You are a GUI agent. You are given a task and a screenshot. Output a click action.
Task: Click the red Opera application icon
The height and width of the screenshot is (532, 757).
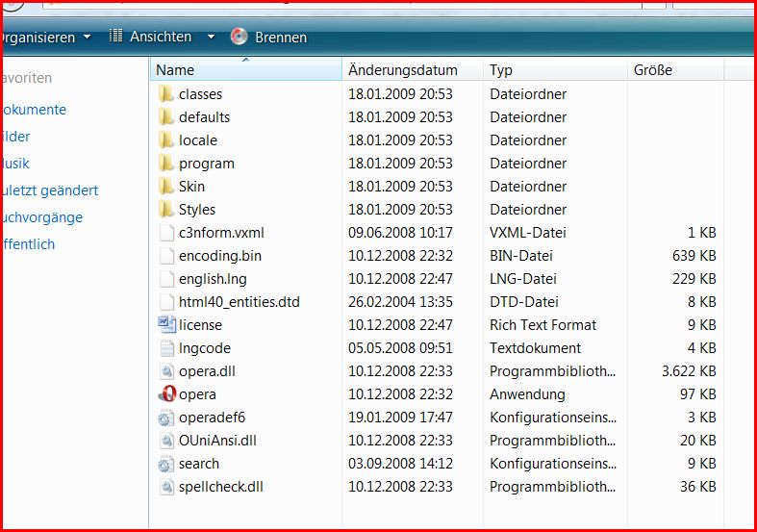166,394
